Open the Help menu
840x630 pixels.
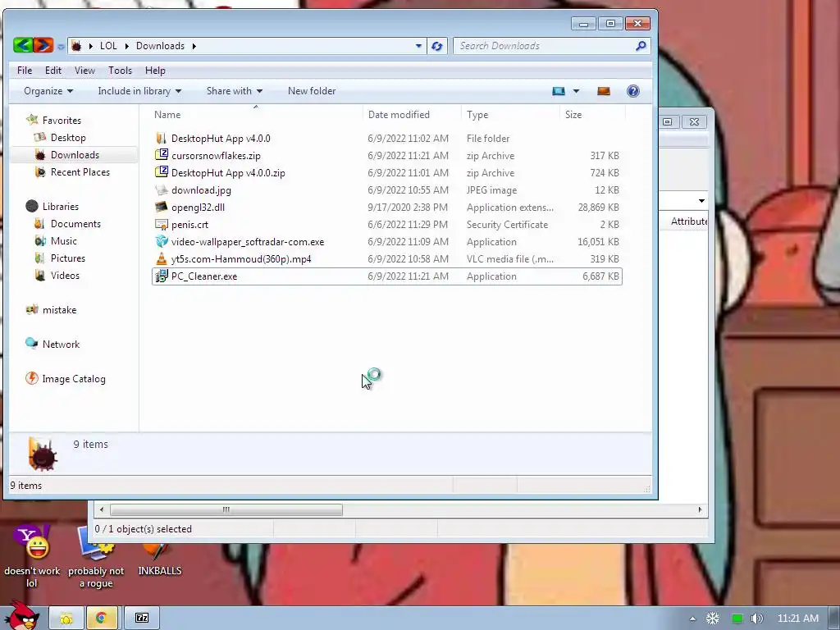point(155,71)
